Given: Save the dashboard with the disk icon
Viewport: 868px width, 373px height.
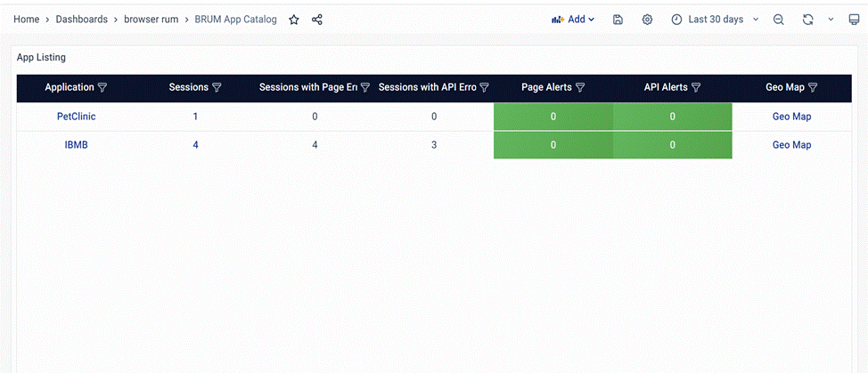Looking at the screenshot, I should pos(618,20).
